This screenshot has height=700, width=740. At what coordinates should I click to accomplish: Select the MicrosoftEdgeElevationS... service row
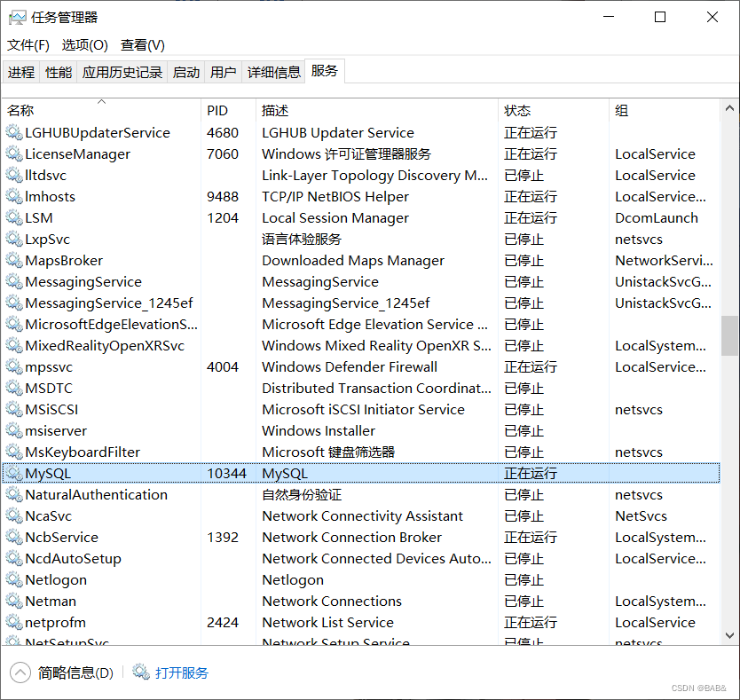point(361,325)
